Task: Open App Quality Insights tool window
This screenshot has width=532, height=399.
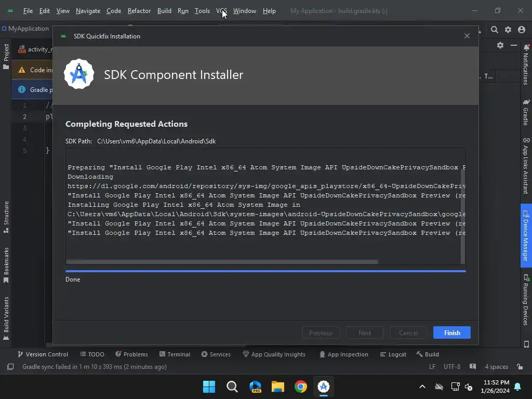Action: click(x=274, y=354)
